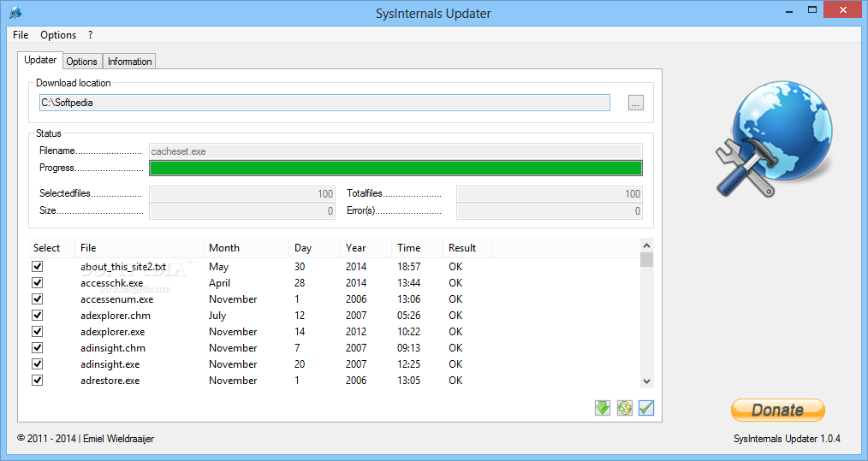Viewport: 868px width, 461px height.
Task: Switch to the Information tab
Action: (129, 62)
